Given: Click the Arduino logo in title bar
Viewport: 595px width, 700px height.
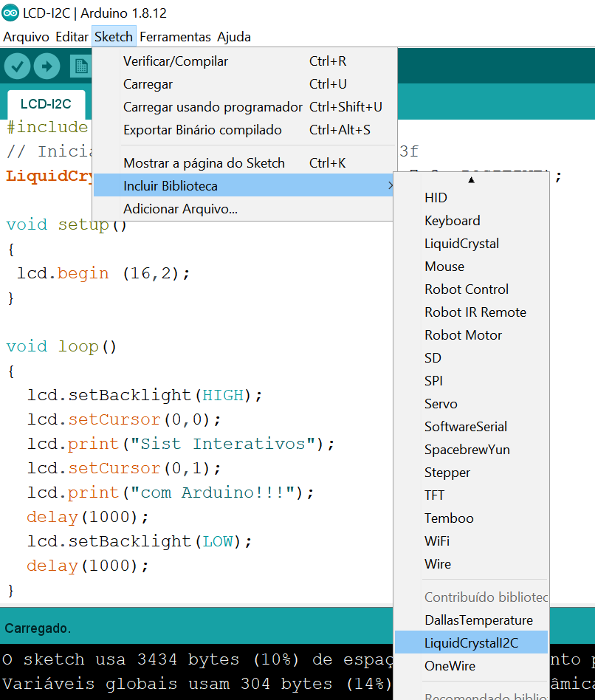Looking at the screenshot, I should pyautogui.click(x=12, y=12).
